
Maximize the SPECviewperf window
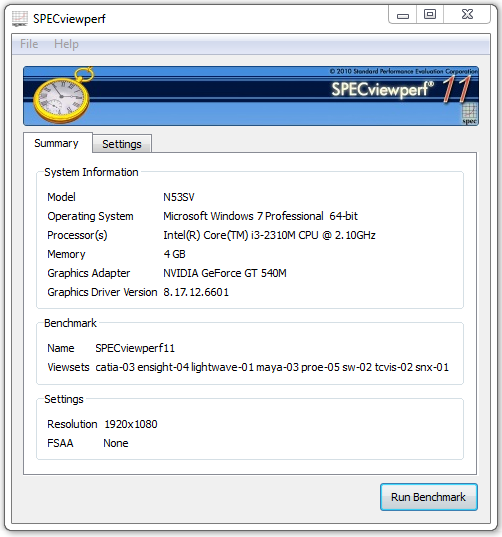430,15
